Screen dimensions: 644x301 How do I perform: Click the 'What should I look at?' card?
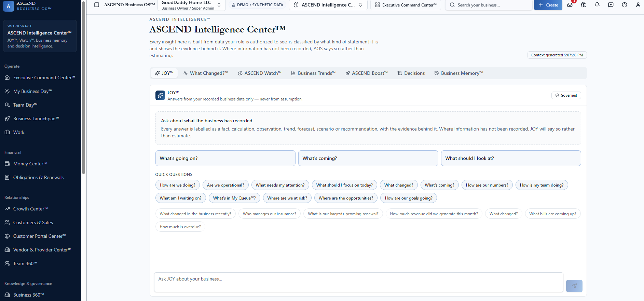coord(511,158)
